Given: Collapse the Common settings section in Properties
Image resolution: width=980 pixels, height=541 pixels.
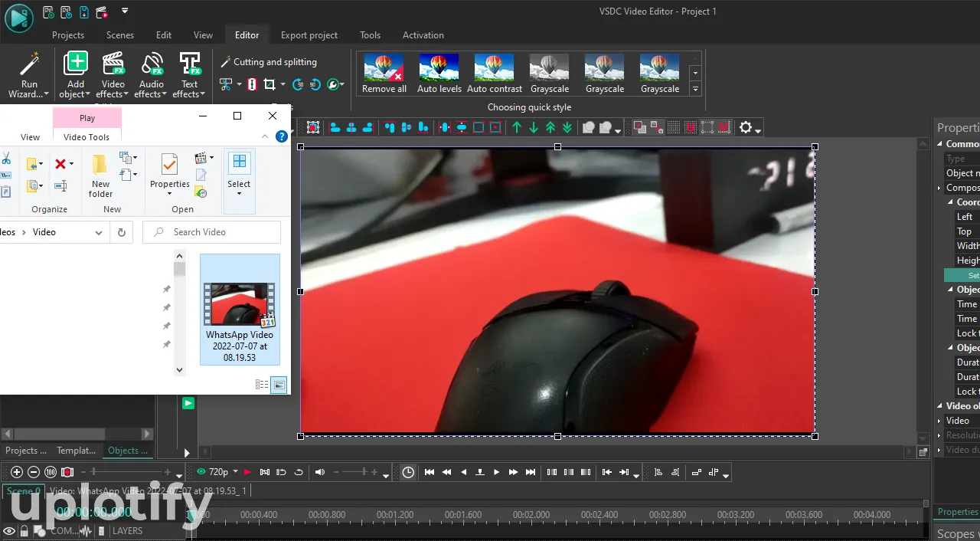Looking at the screenshot, I should (940, 144).
